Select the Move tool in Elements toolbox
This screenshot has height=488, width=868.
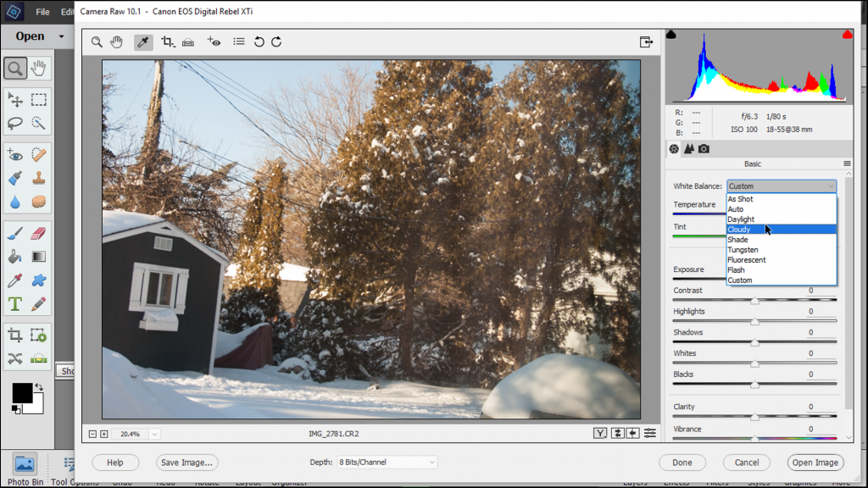pos(15,100)
